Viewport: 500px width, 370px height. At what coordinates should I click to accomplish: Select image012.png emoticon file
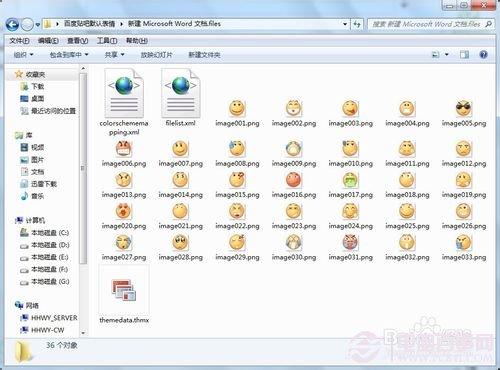click(x=464, y=149)
